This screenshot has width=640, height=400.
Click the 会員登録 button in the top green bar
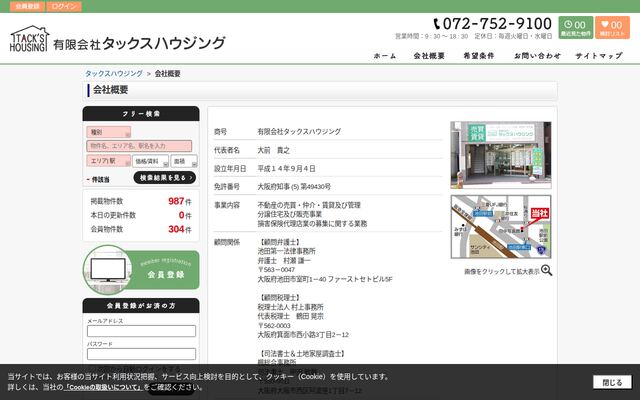tap(27, 6)
